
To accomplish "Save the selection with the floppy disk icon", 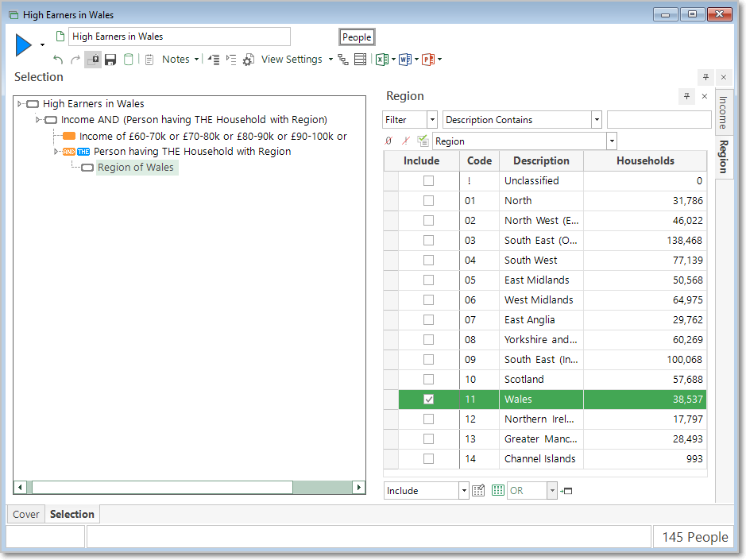I will coord(110,60).
